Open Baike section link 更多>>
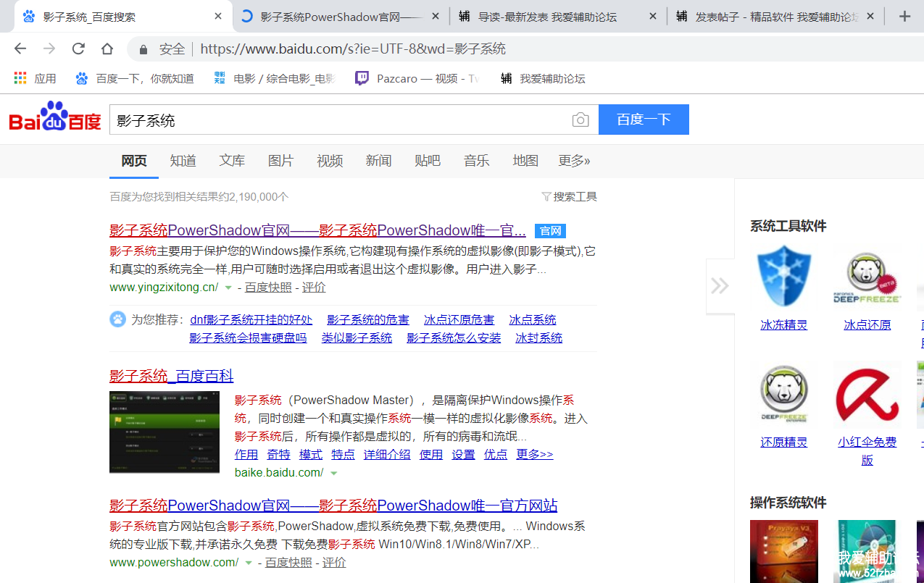 pyautogui.click(x=535, y=455)
